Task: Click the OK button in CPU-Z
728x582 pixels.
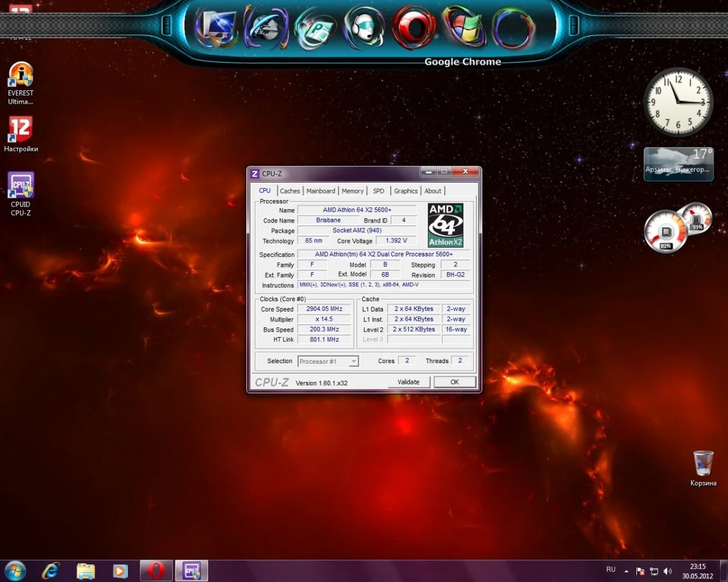Action: (x=454, y=382)
